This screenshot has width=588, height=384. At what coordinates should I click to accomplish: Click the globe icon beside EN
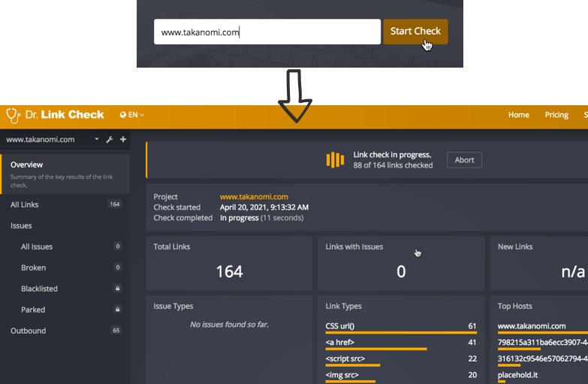click(123, 115)
